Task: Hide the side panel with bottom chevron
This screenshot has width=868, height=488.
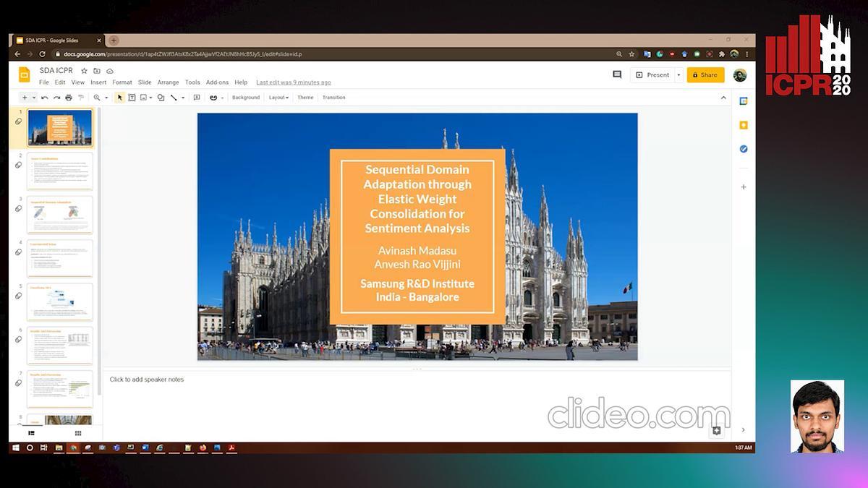Action: (743, 430)
